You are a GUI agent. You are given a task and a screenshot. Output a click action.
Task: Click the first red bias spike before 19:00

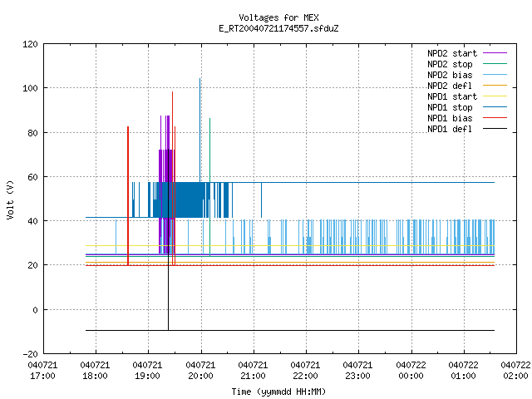point(128,195)
